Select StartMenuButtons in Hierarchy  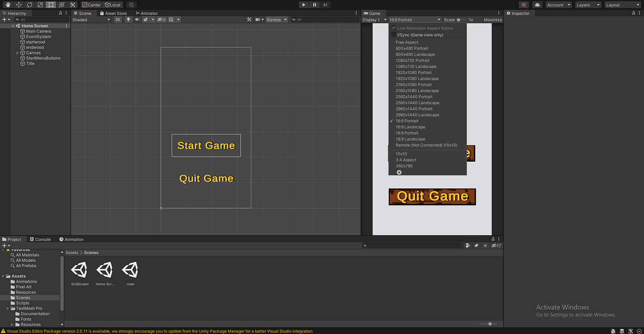point(43,58)
